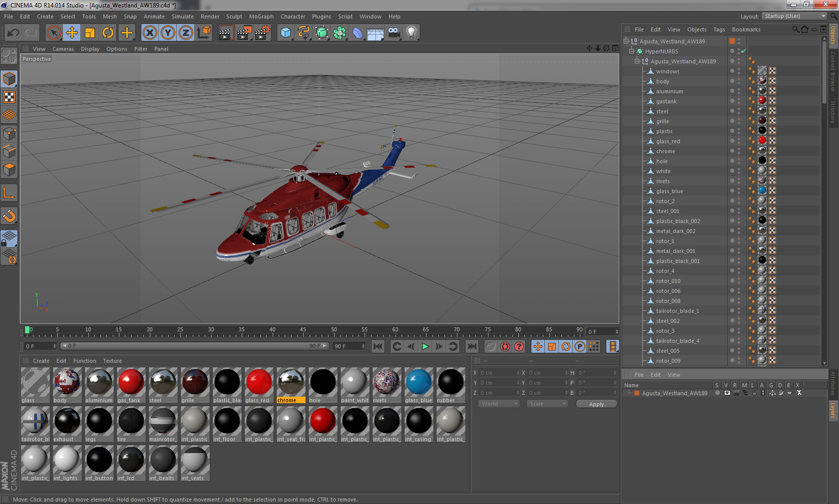Screen dimensions: 839x504
Task: Open the Mesh menu
Action: click(x=109, y=16)
